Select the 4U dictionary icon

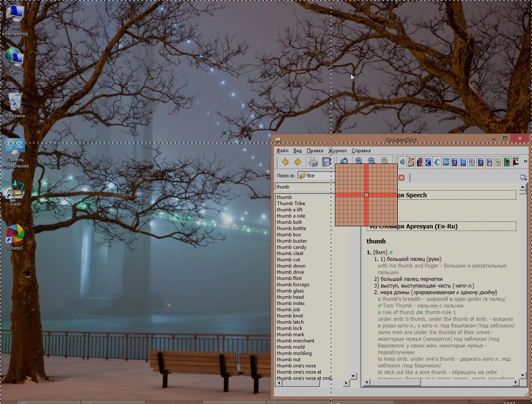(446, 162)
